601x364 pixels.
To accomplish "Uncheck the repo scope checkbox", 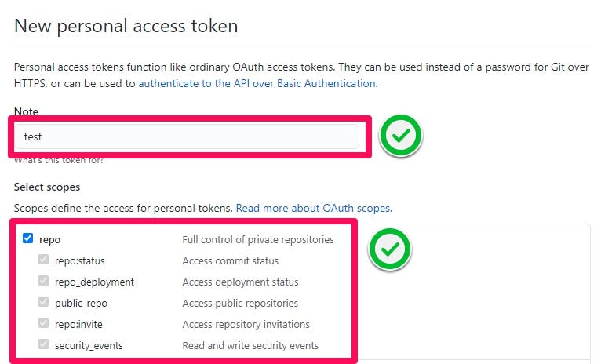I will coord(27,238).
